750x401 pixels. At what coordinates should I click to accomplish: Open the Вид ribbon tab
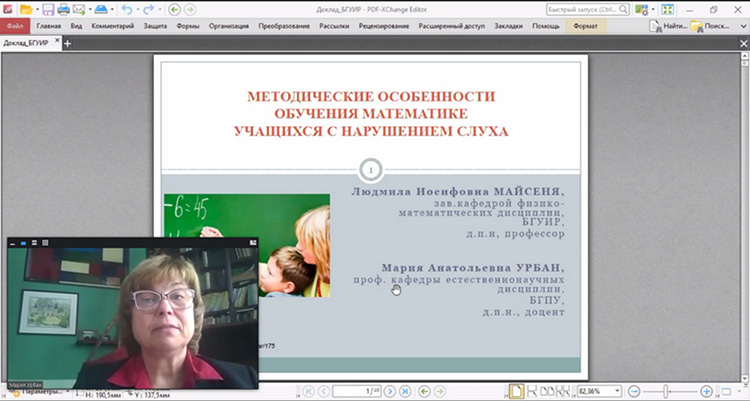[x=77, y=26]
